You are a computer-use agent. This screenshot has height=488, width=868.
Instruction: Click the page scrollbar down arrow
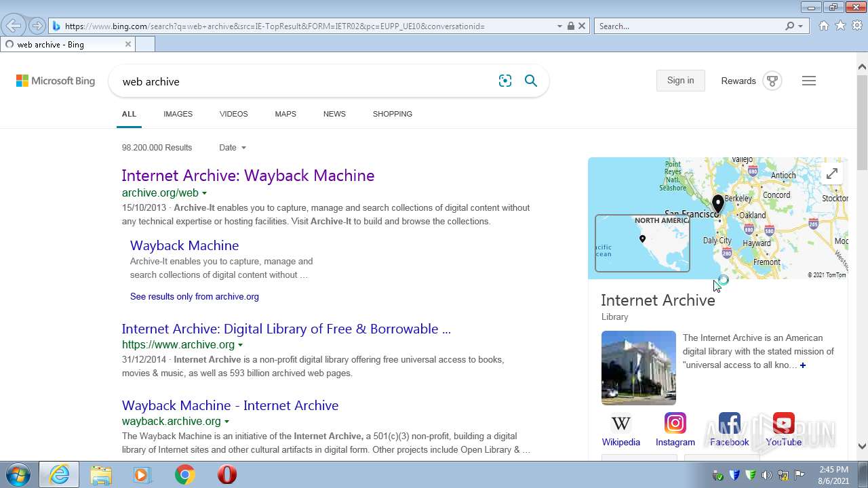(x=862, y=446)
